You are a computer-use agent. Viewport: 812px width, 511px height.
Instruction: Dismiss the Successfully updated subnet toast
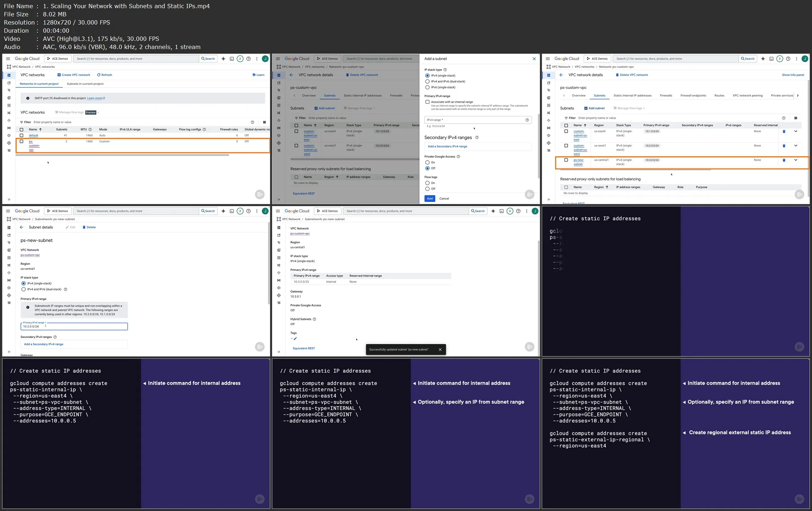click(x=440, y=350)
